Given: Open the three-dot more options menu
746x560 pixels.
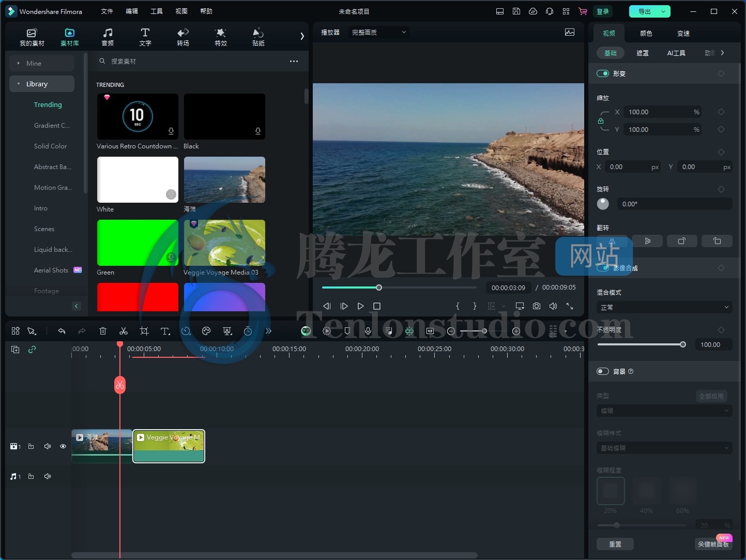Looking at the screenshot, I should pos(294,61).
